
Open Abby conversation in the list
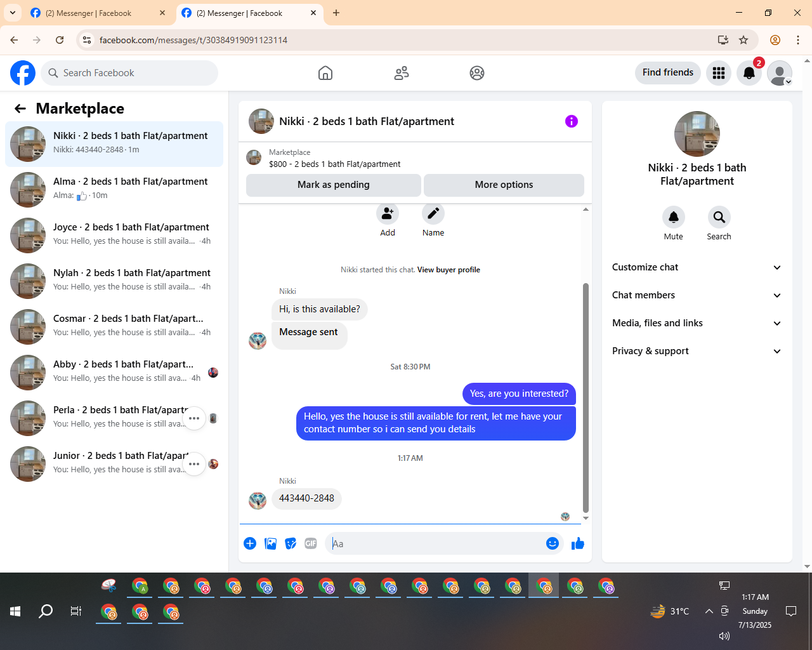click(x=114, y=373)
